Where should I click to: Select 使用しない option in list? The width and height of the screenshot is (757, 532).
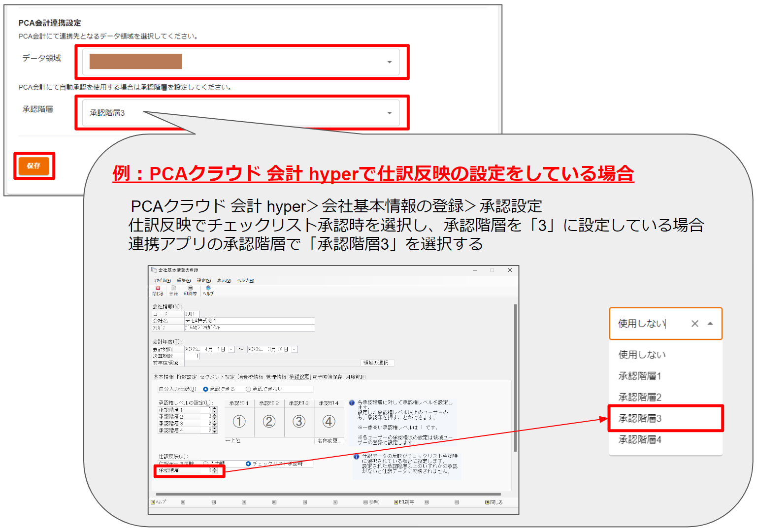665,355
